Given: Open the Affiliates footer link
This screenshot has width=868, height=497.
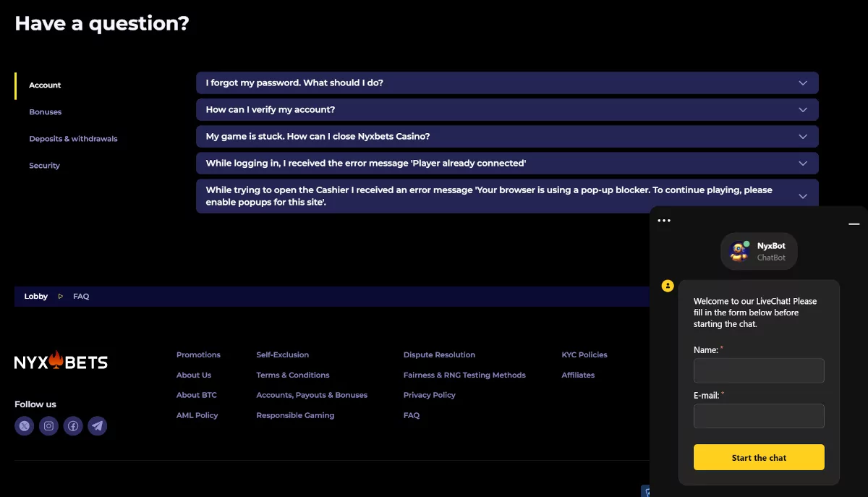Looking at the screenshot, I should point(578,375).
